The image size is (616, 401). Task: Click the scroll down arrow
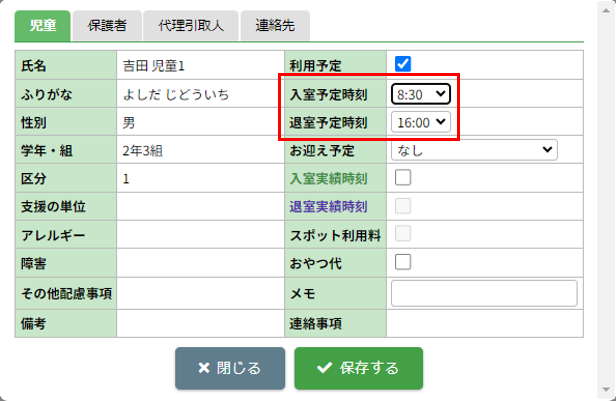[x=607, y=392]
